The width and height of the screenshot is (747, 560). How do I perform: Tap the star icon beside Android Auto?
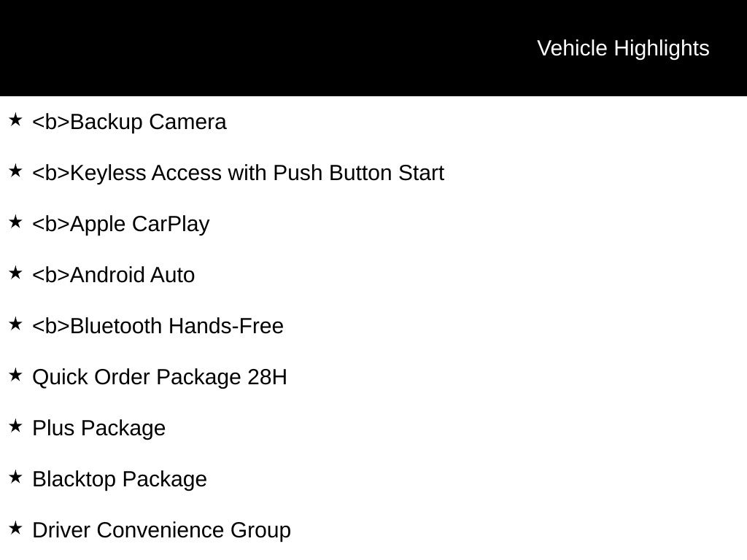[x=15, y=273]
